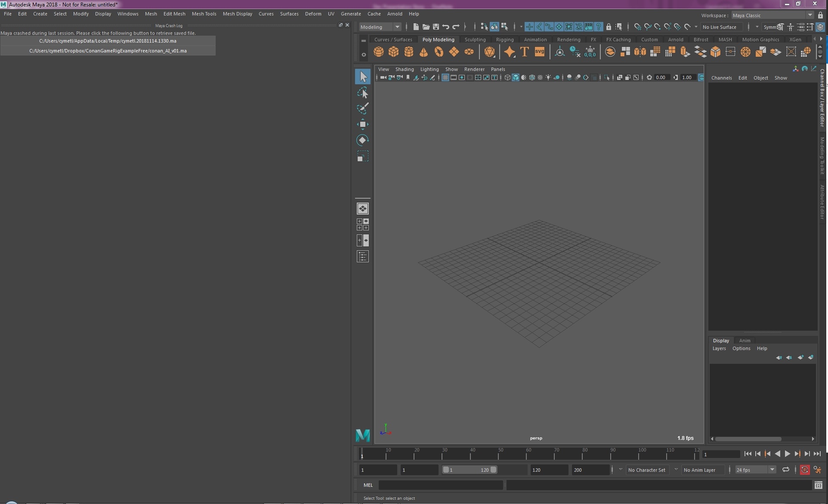This screenshot has height=504, width=828.
Task: Drag the playback range end slider
Action: (x=493, y=470)
